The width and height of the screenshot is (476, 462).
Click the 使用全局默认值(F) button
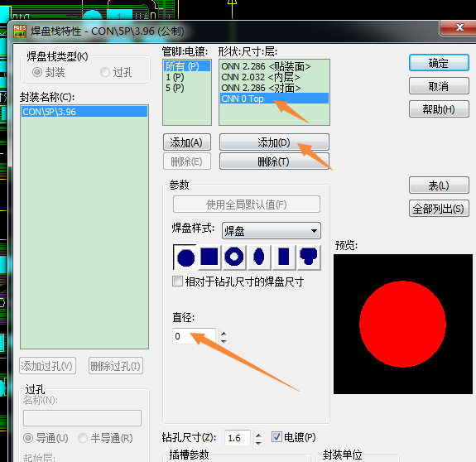(247, 205)
